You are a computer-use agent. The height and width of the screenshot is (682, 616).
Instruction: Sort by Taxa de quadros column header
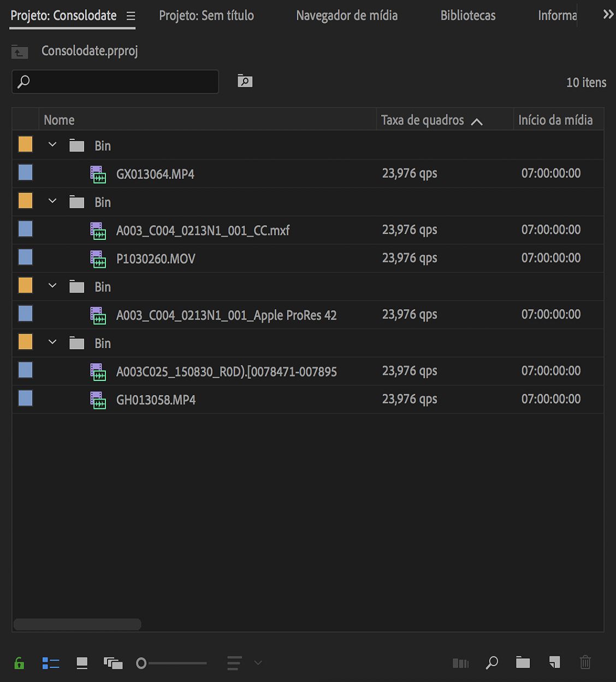click(423, 120)
